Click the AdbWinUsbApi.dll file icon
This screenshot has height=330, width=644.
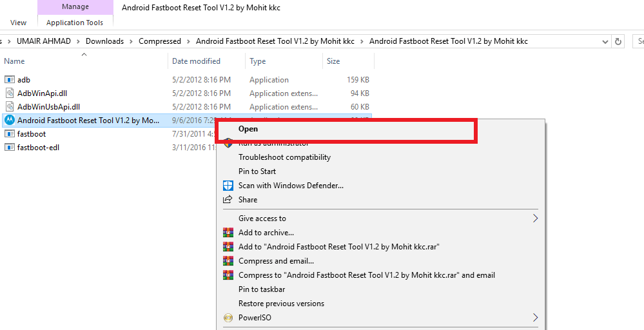10,107
